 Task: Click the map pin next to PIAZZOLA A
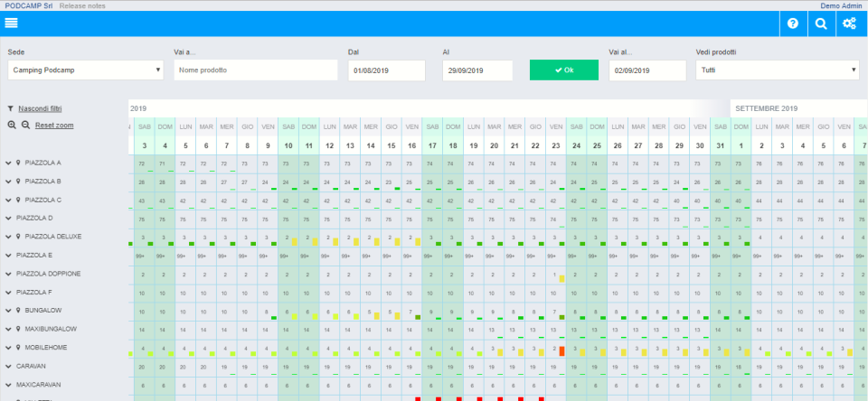click(18, 163)
